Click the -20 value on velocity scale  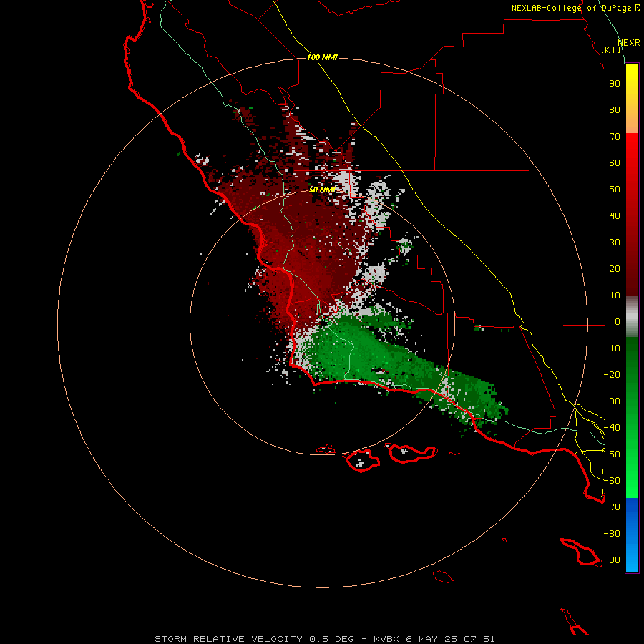[x=612, y=375]
